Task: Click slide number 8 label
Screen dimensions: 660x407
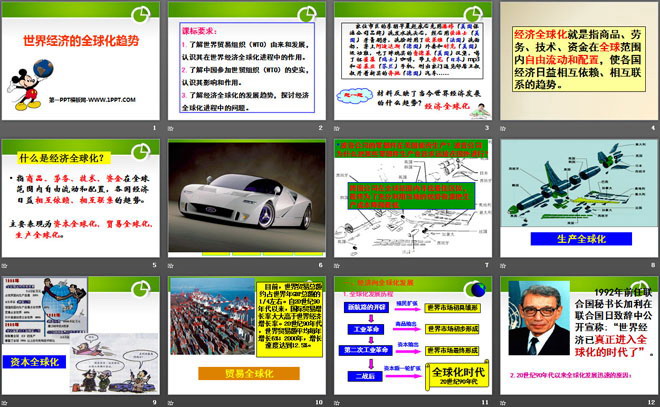Action: [653, 265]
